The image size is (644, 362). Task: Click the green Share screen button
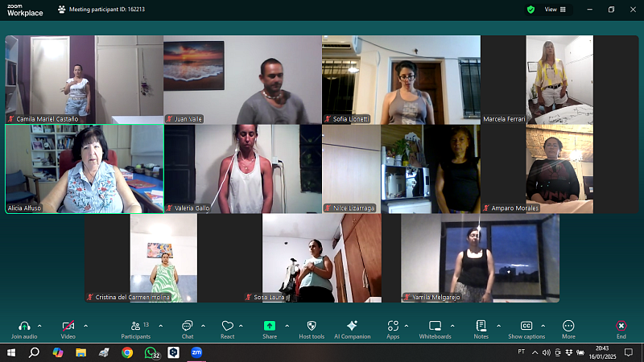(x=269, y=326)
